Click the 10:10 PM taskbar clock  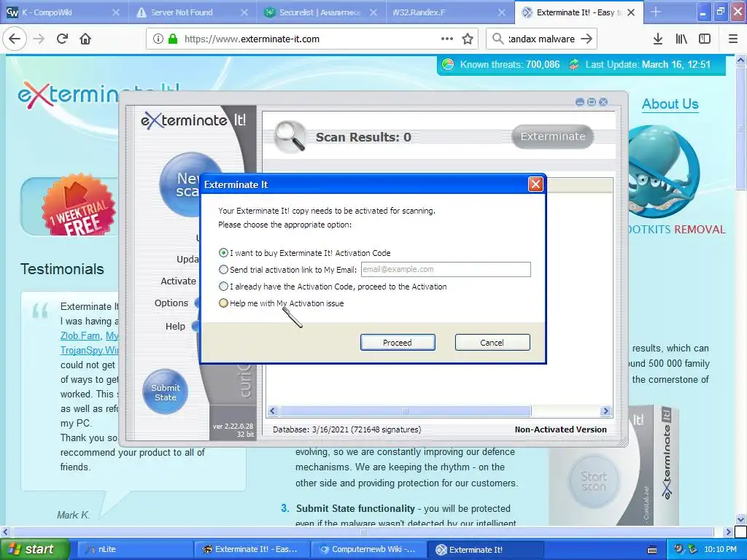720,550
